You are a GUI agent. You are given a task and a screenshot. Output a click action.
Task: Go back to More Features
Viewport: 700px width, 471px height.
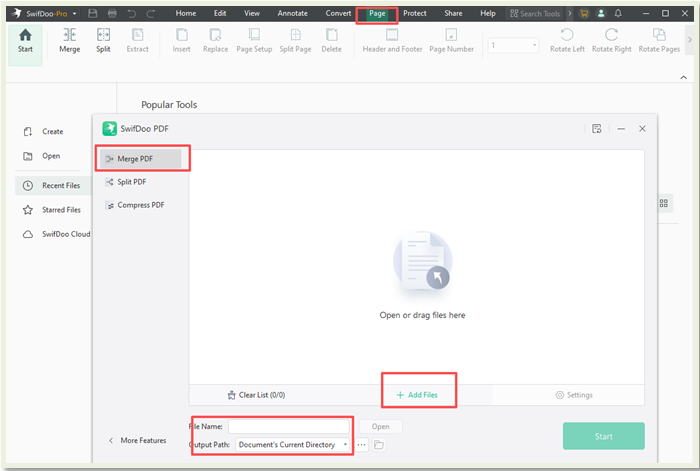click(138, 440)
